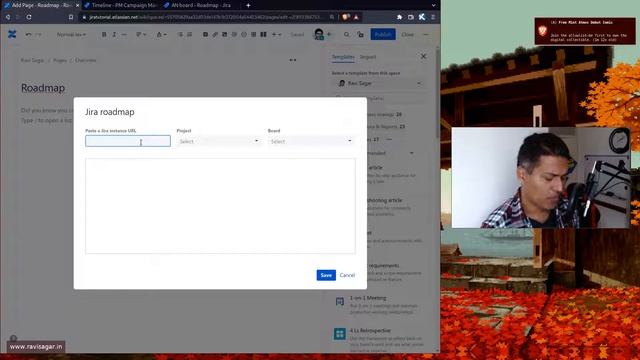Click the Brave notification popup

point(585,31)
